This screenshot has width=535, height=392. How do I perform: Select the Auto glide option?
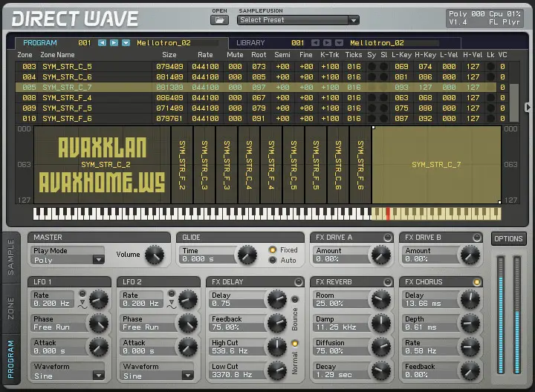272,261
